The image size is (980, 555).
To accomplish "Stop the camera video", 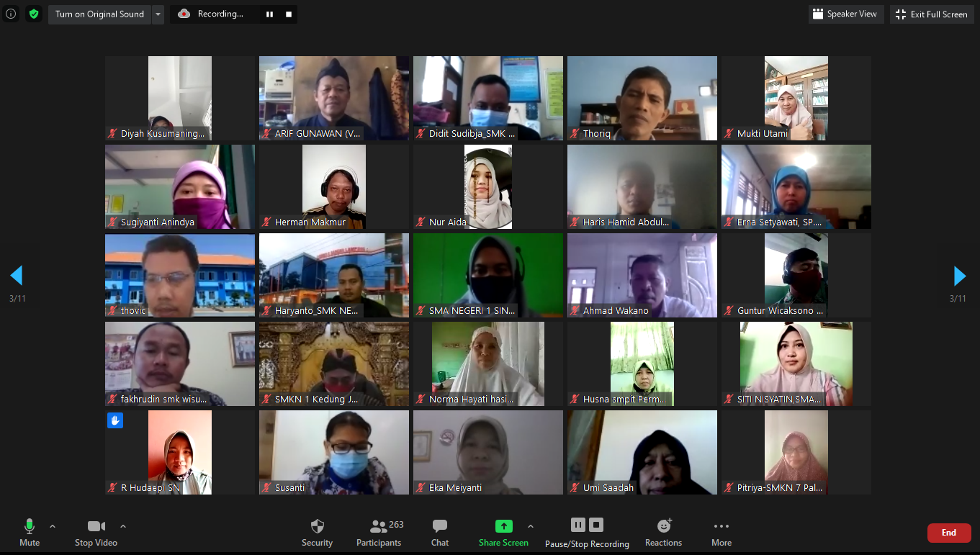I will tap(96, 532).
